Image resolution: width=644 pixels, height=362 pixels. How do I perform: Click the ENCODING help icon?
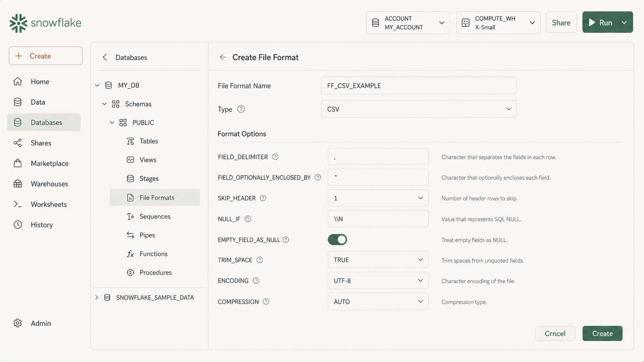[x=256, y=281]
